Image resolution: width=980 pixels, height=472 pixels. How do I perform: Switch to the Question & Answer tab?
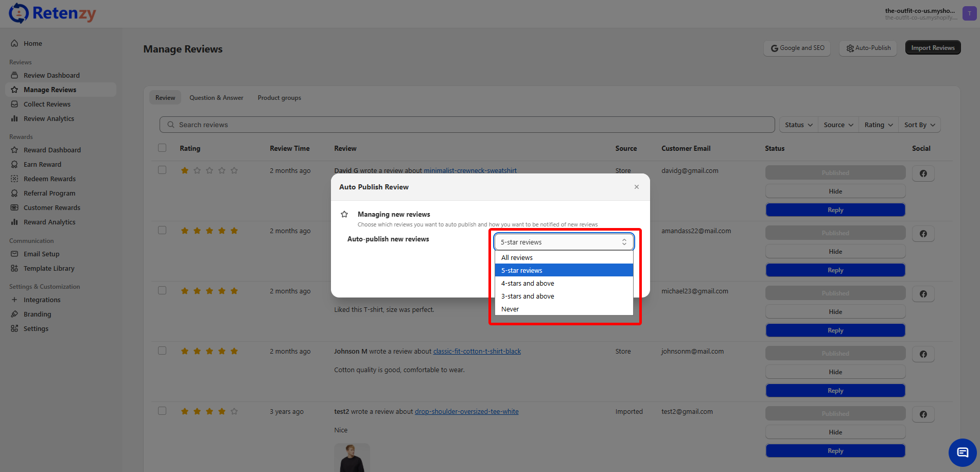tap(216, 98)
